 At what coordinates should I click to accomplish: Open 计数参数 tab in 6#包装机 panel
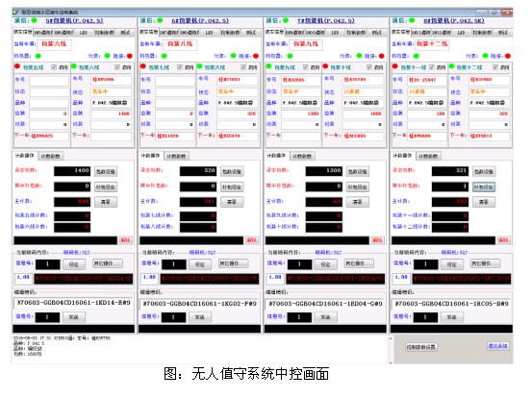[176, 157]
